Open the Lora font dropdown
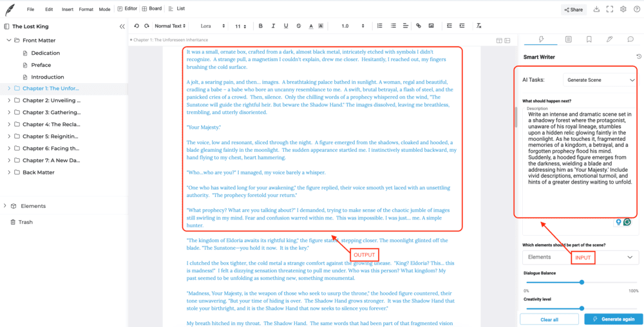 [213, 26]
